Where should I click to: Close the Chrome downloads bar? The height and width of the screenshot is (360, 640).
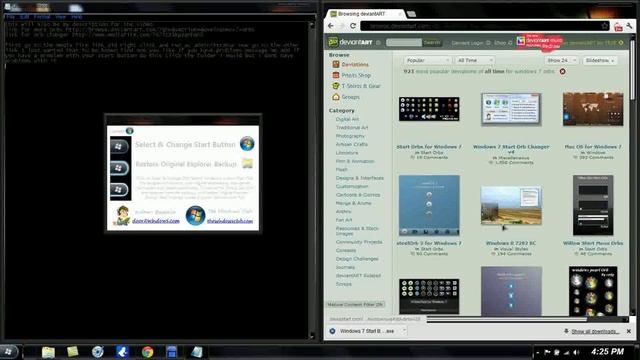(629, 331)
